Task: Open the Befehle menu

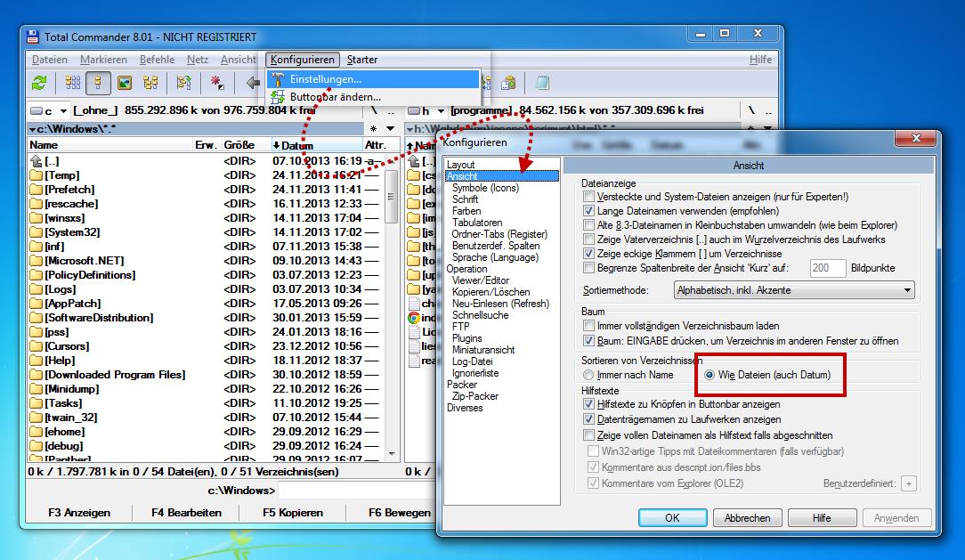Action: pos(157,60)
